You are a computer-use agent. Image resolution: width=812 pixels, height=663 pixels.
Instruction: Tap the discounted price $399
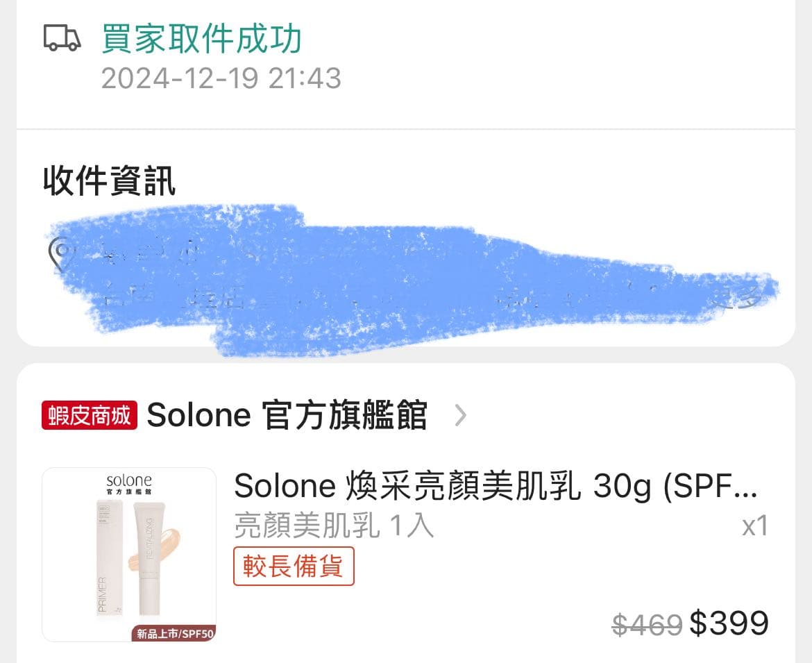point(729,623)
